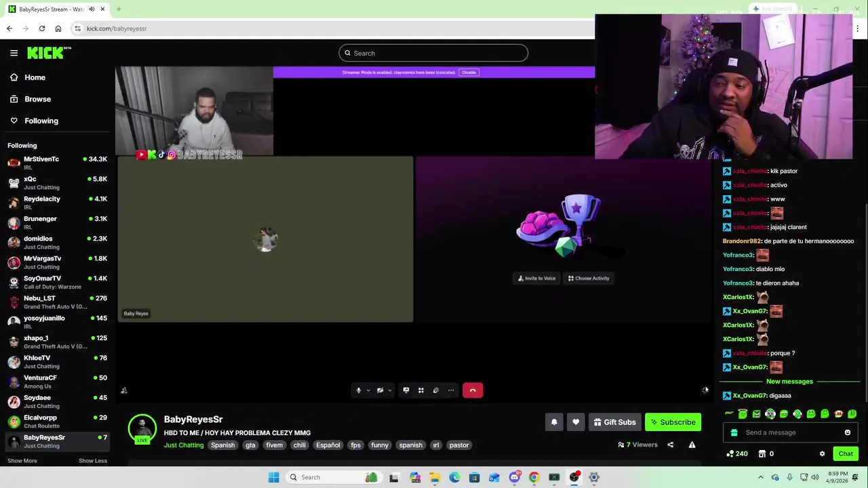Open xQc channel in Following list
Screen dimensions: 868x488
[57, 183]
